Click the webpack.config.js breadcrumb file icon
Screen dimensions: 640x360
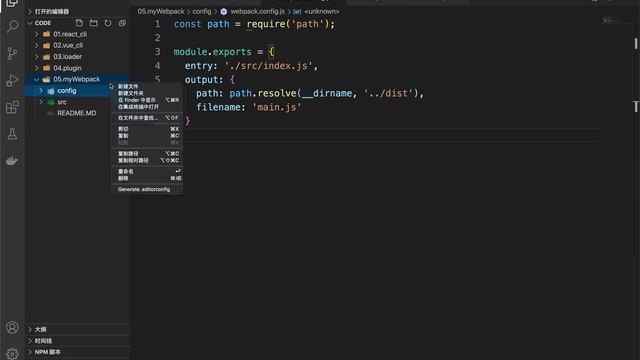224,11
